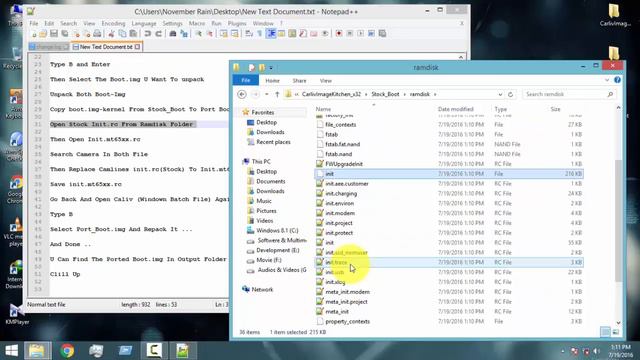This screenshot has height=360, width=640.
Task: Open the Home ribbon tab in Explorer
Action: click(272, 81)
